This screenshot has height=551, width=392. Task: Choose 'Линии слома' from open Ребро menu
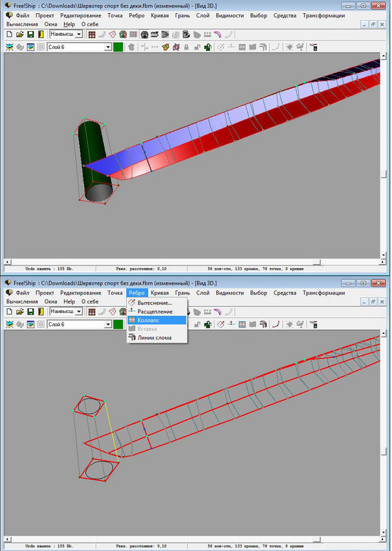click(157, 338)
